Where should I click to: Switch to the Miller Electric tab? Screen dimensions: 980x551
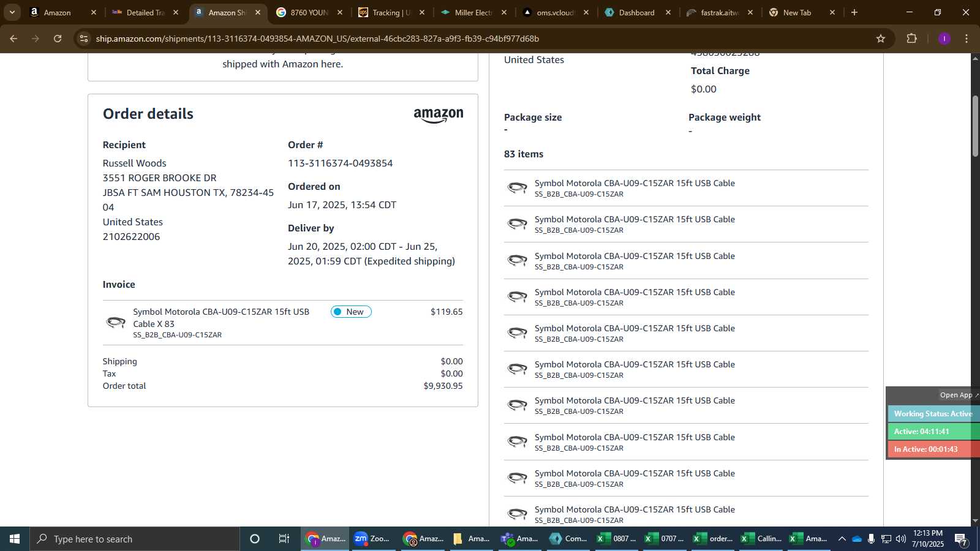coord(473,12)
